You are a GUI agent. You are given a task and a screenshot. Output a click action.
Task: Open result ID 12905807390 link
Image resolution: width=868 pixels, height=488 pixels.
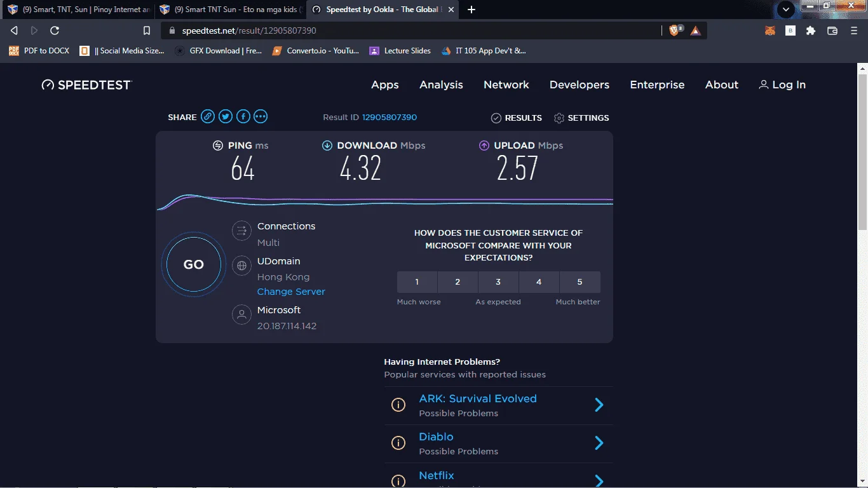(390, 118)
